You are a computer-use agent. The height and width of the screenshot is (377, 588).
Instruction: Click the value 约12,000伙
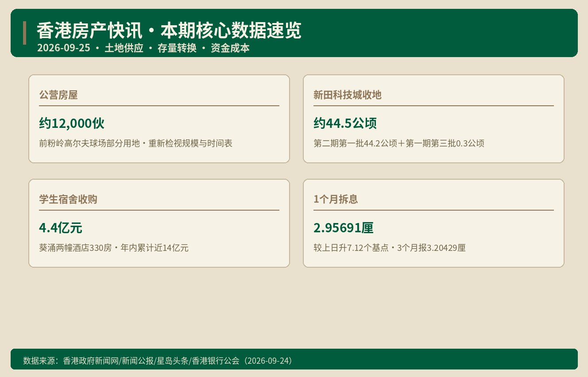tap(72, 123)
